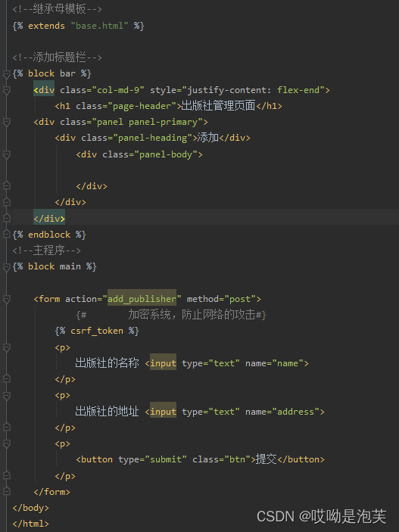399x532 pixels.
Task: Collapse the <p> fold above 出版社的名称
Action: click(x=7, y=347)
